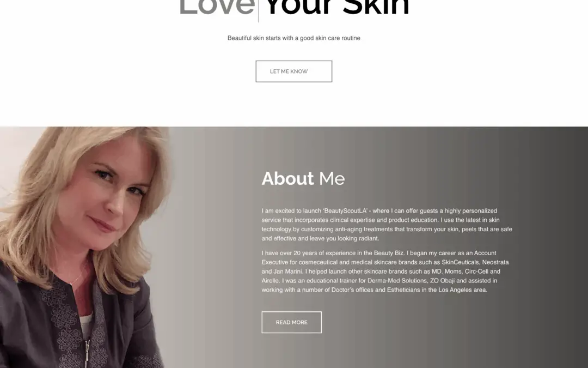This screenshot has width=588, height=368.
Task: Click the black Your Skin headline text
Action: (x=337, y=8)
